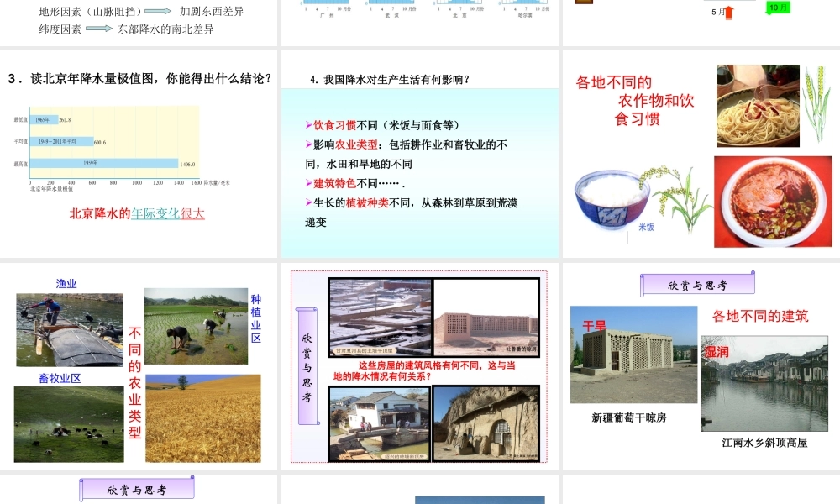Select the vertical red text 不同的农业类型
This screenshot has height=504, width=840.
point(135,383)
